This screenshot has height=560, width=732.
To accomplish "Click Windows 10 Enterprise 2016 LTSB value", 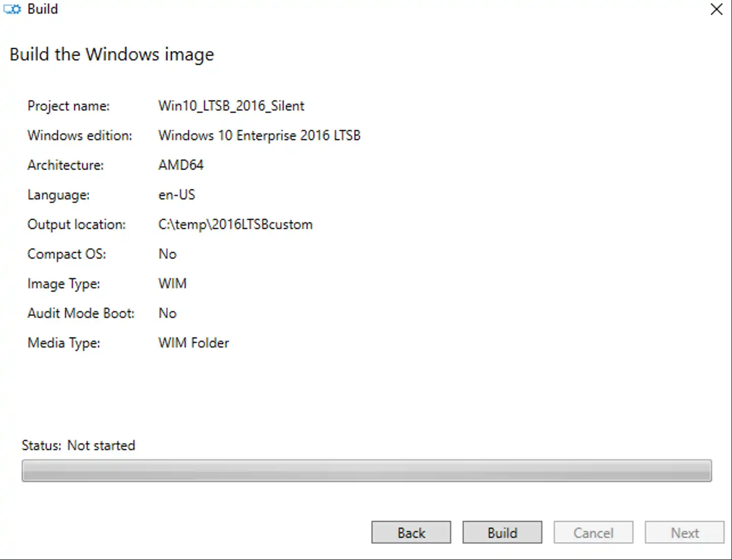I will point(260,136).
